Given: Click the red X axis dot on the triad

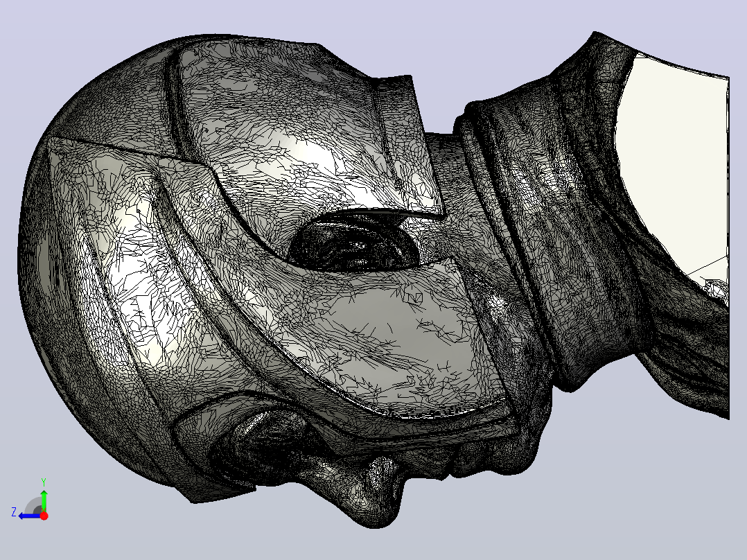Looking at the screenshot, I should (x=44, y=516).
